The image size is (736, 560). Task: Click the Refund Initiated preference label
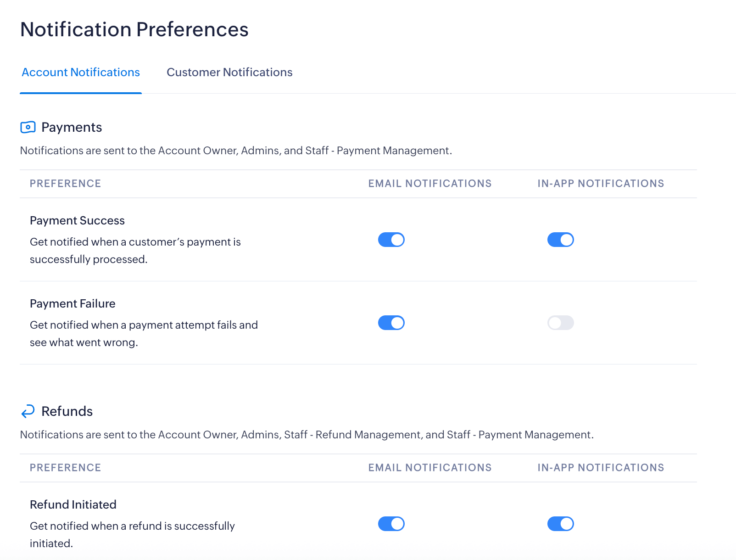point(73,505)
